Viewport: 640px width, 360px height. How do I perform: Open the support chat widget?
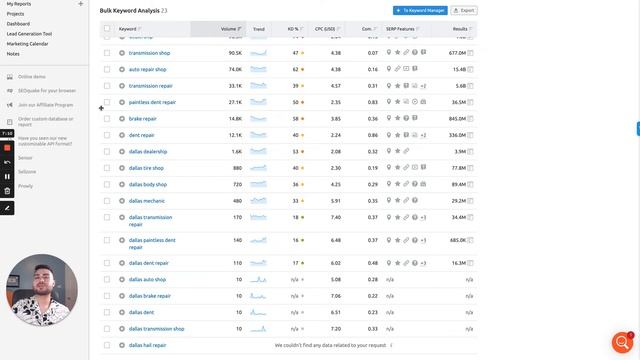pyautogui.click(x=622, y=342)
